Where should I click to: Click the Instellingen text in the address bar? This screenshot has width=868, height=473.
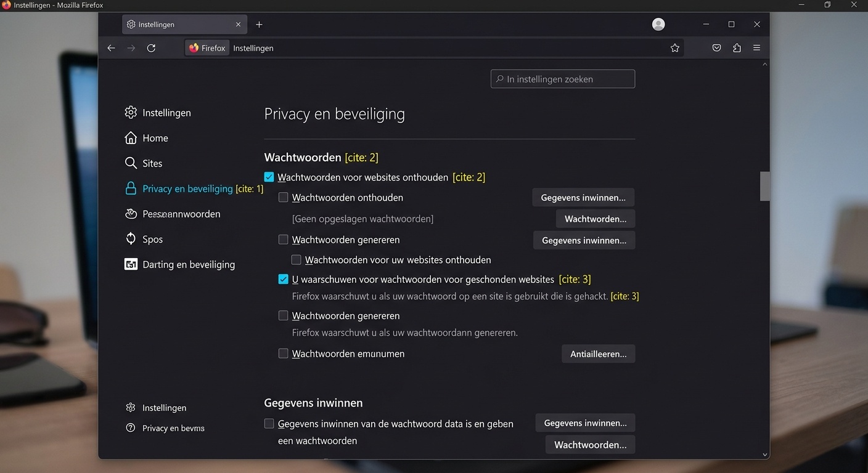click(x=253, y=48)
